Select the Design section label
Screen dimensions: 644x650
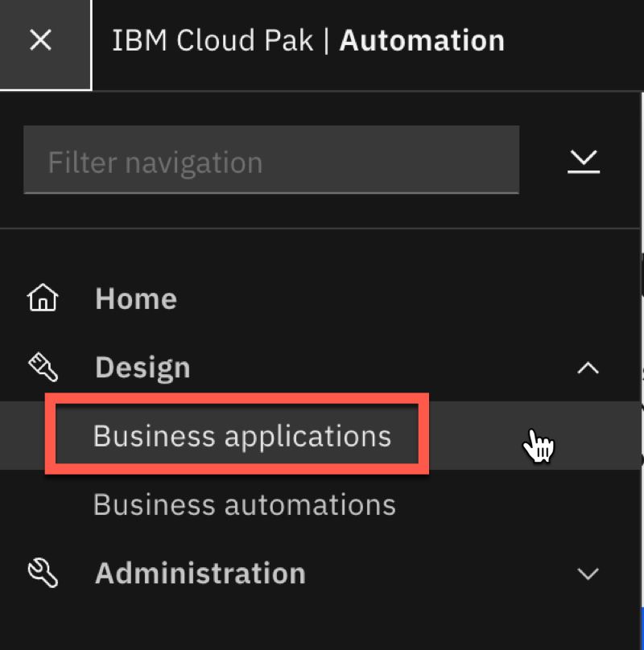(142, 368)
